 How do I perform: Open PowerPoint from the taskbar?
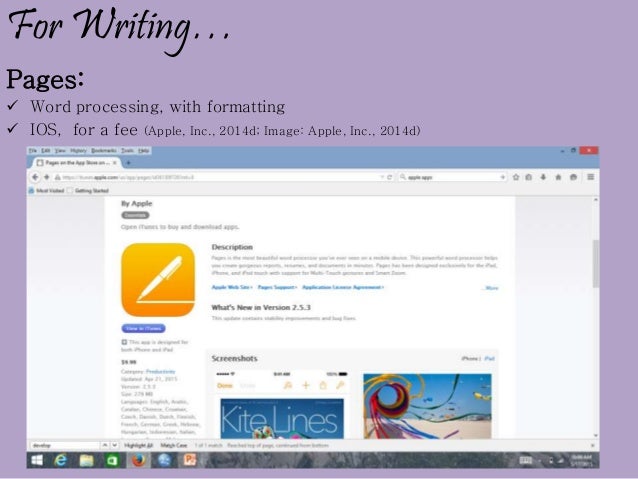[190, 460]
